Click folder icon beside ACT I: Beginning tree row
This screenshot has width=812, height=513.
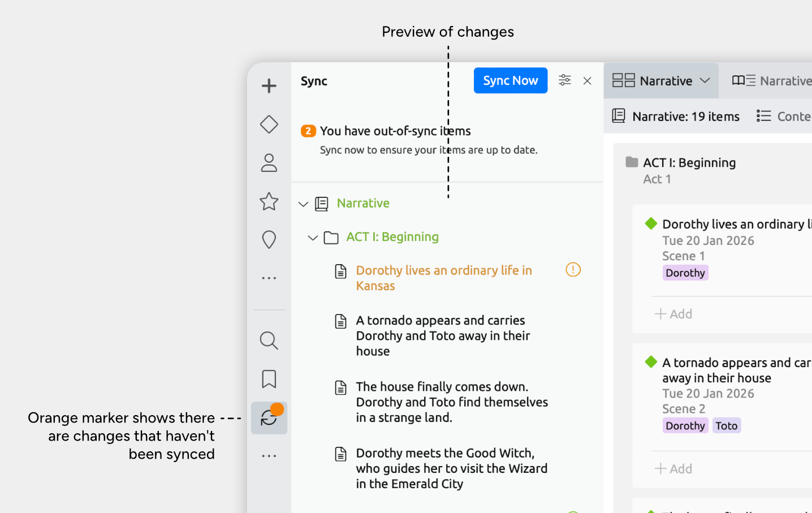[331, 238]
